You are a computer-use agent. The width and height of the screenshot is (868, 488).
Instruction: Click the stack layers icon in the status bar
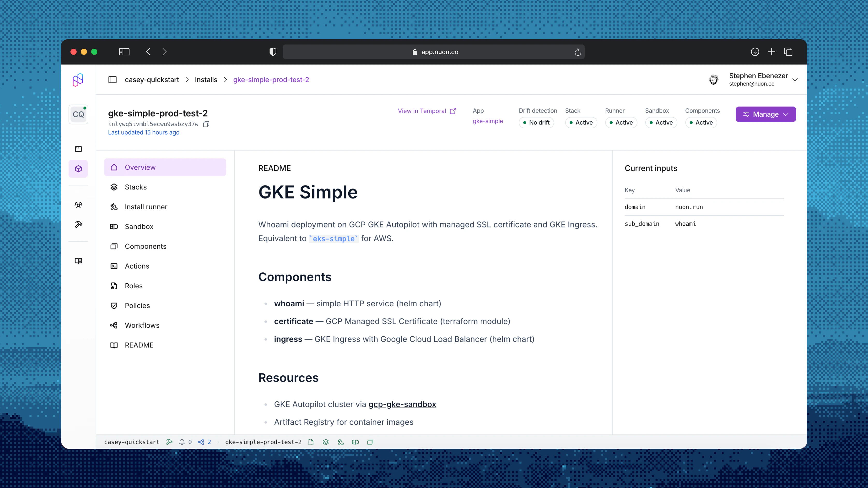point(325,442)
